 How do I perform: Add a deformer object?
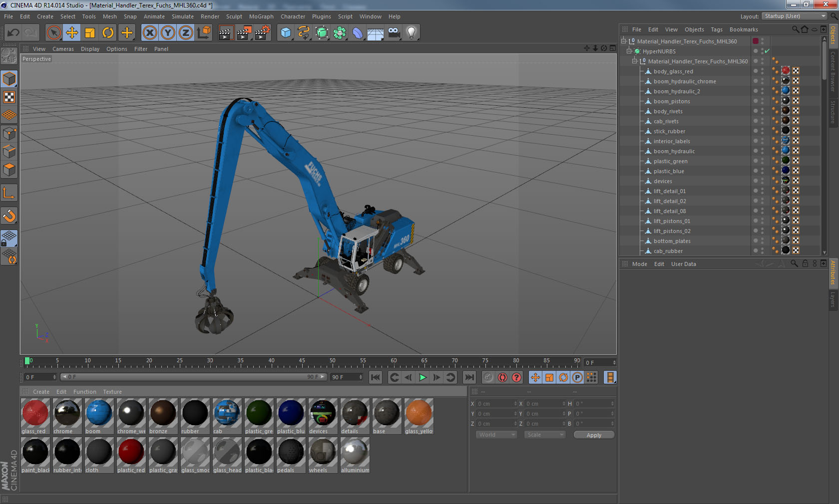click(x=358, y=33)
